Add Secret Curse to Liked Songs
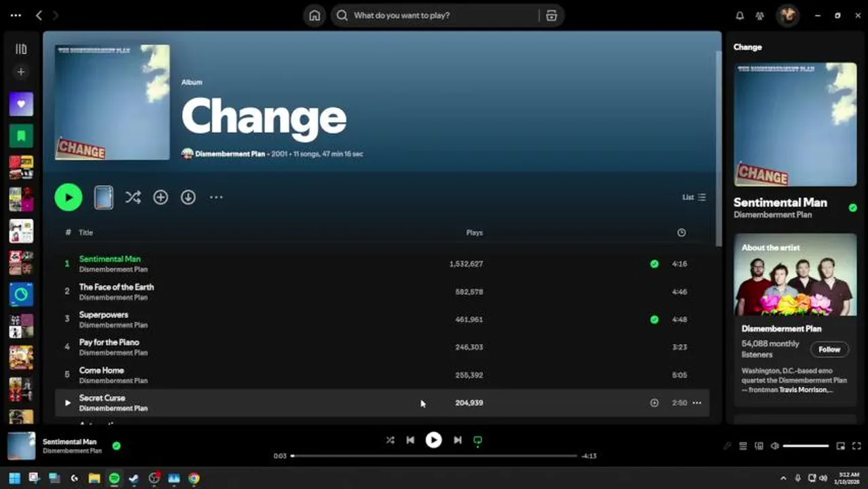 click(x=654, y=403)
